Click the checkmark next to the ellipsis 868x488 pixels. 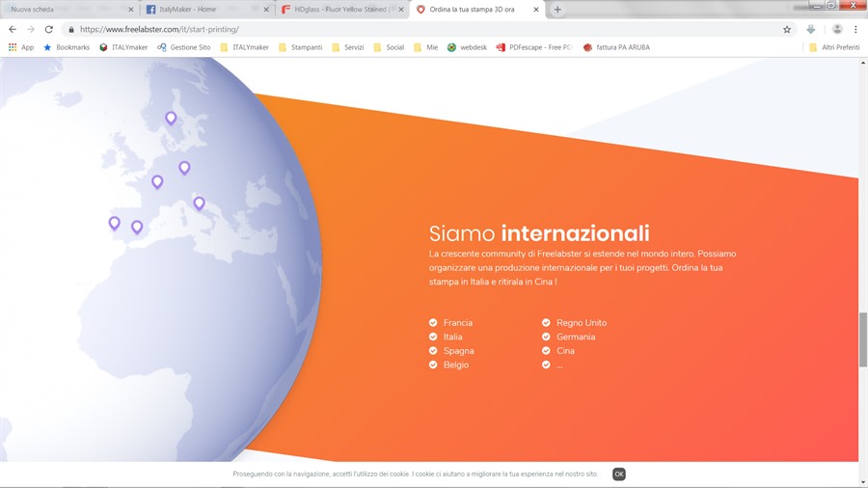pos(546,365)
